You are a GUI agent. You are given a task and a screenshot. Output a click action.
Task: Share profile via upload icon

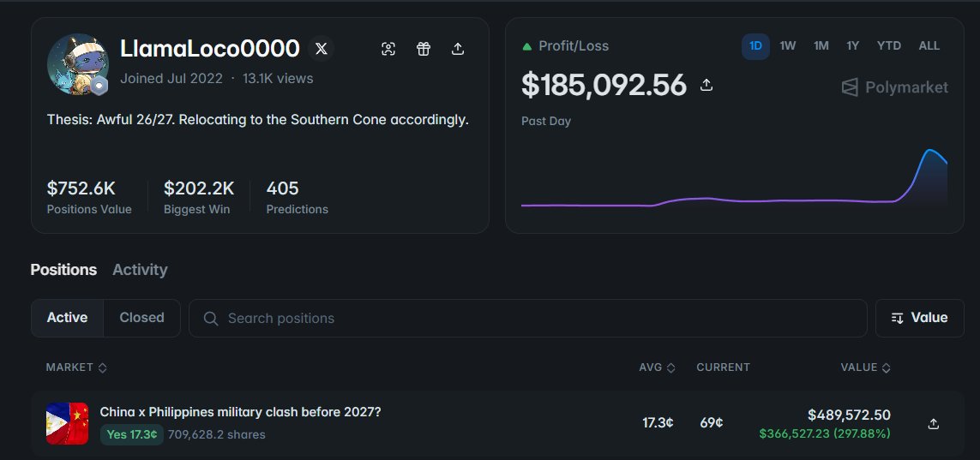coord(458,49)
